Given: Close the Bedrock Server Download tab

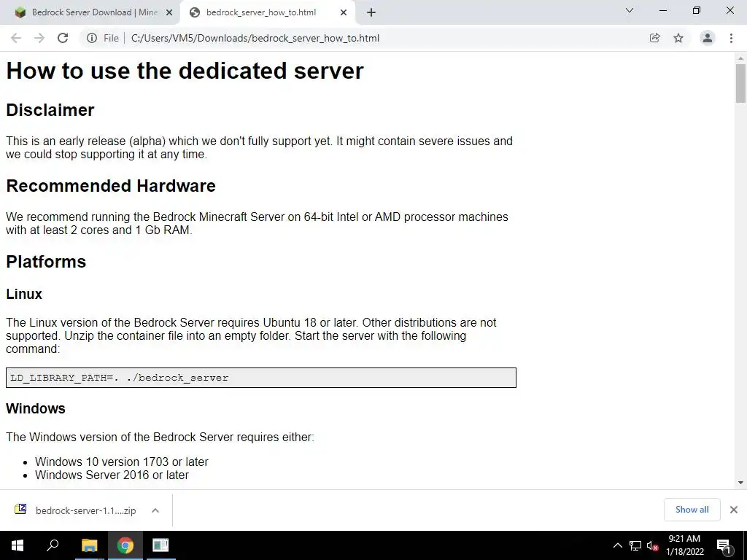Looking at the screenshot, I should click(169, 12).
